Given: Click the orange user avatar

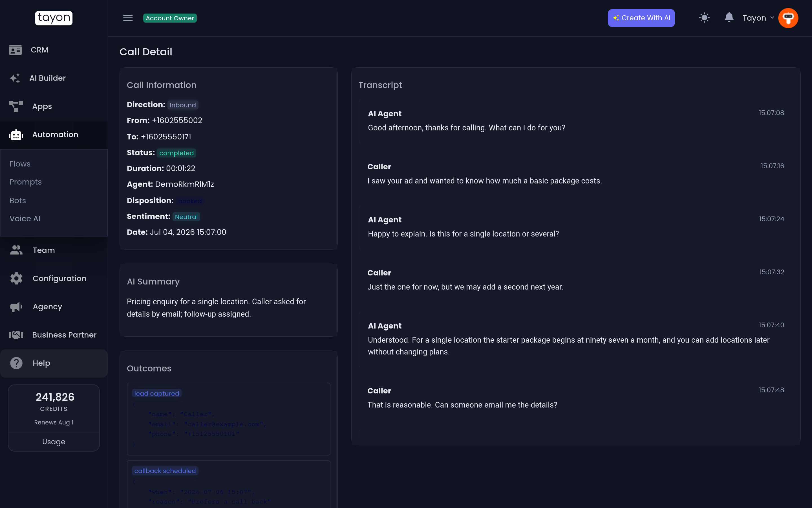Looking at the screenshot, I should pos(788,18).
